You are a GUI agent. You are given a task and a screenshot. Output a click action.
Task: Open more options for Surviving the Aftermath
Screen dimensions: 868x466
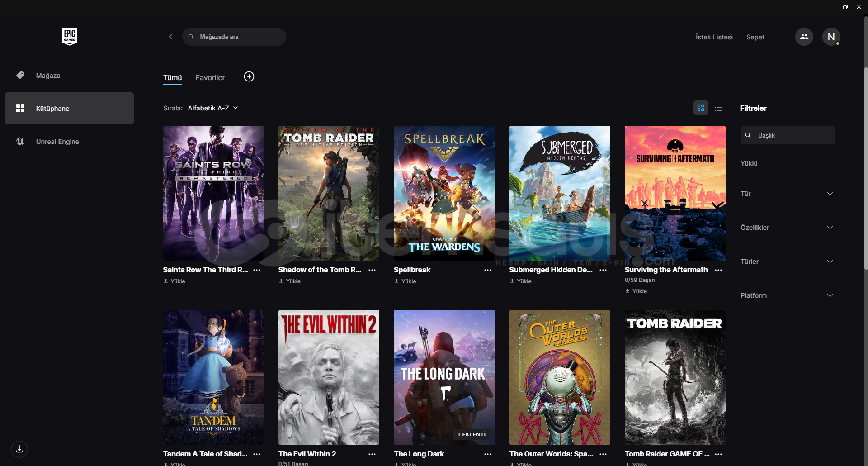point(718,270)
